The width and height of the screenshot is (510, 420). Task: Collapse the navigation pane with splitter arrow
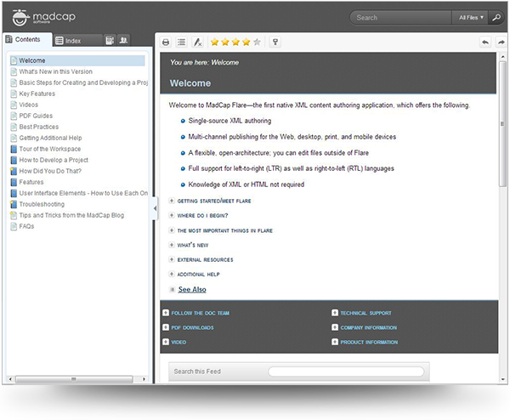pyautogui.click(x=156, y=208)
